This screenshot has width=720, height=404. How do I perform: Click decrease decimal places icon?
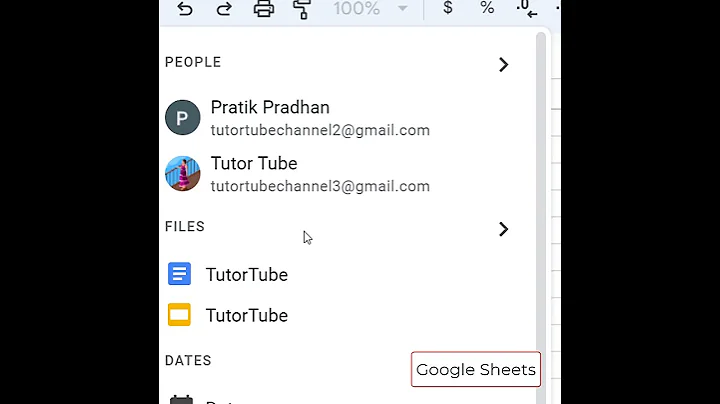(527, 9)
